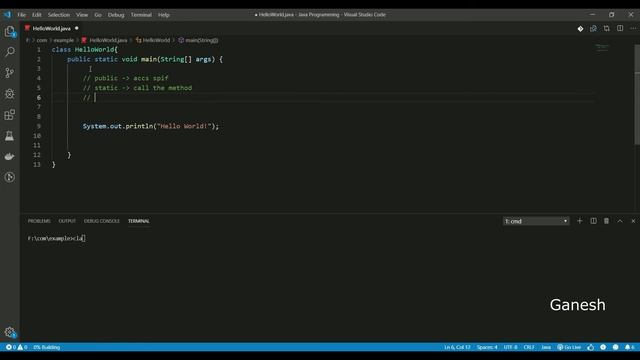This screenshot has height=360, width=640.
Task: Click the first round icon after thumbs-up in status bar
Action: [603, 347]
